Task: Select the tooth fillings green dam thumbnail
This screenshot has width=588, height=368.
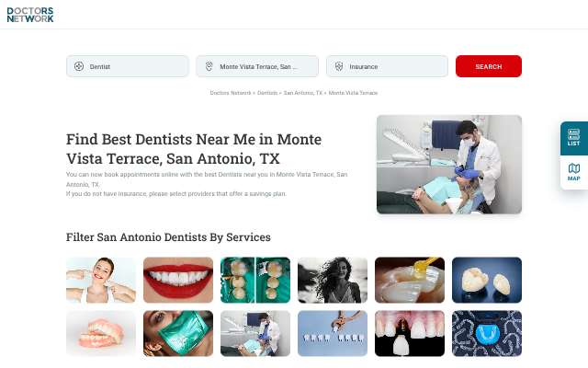Action: pyautogui.click(x=255, y=280)
